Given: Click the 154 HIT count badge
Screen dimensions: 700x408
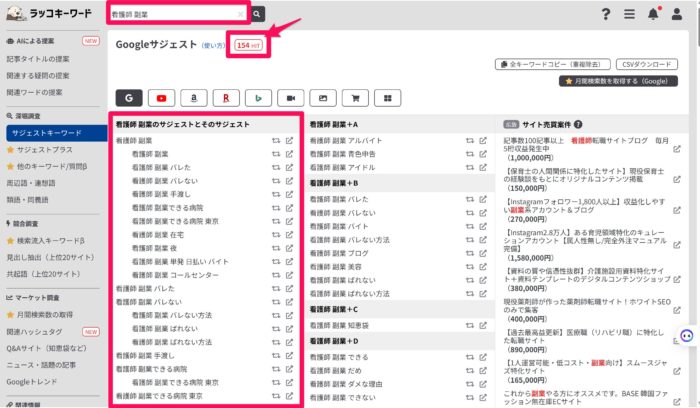Looking at the screenshot, I should click(x=249, y=45).
